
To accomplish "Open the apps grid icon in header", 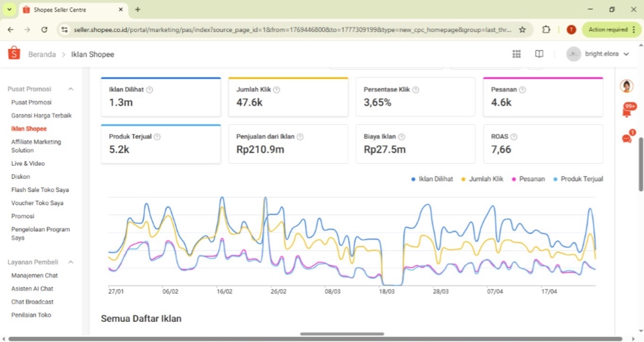I will pos(517,54).
